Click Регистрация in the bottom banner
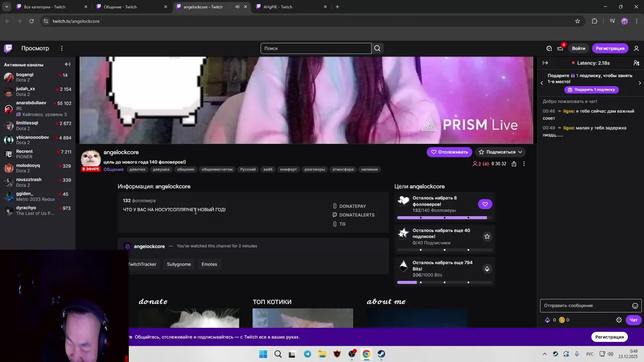 point(609,337)
